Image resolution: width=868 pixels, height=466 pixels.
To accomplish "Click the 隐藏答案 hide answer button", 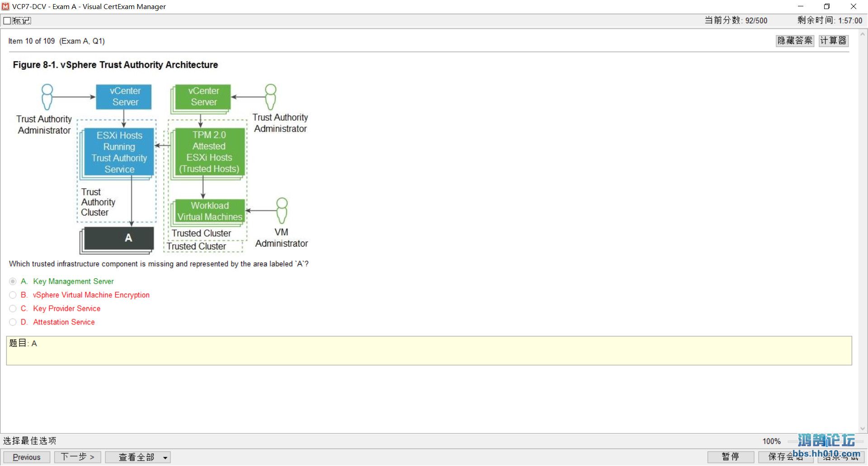I will point(795,41).
